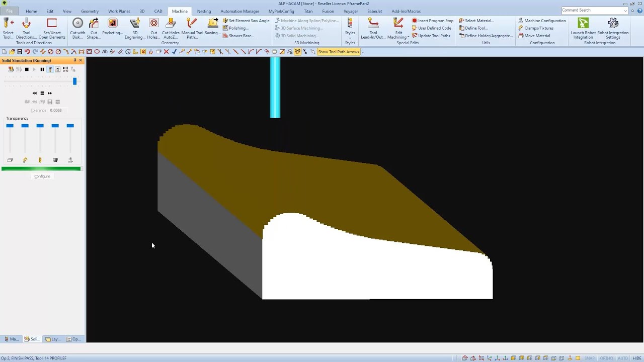Open Define Tool command
The height and width of the screenshot is (362, 644).
(x=473, y=28)
